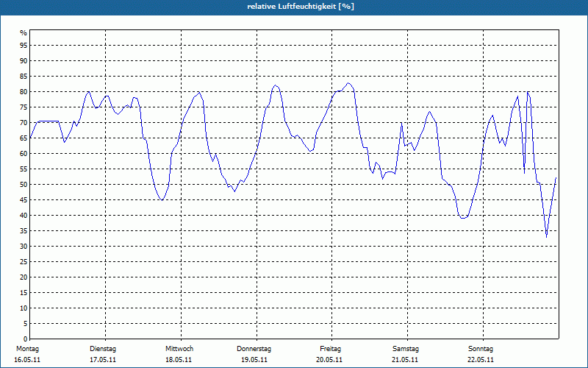Screen dimensions: 588x368
Task: Select the 'Montag' day label
Action: (27, 349)
